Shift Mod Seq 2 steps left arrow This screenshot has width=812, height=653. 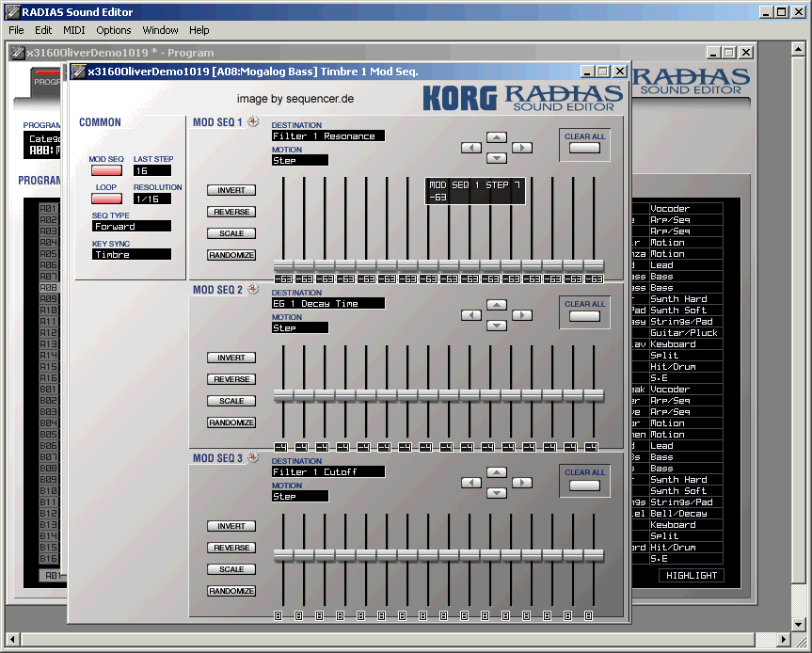click(471, 315)
